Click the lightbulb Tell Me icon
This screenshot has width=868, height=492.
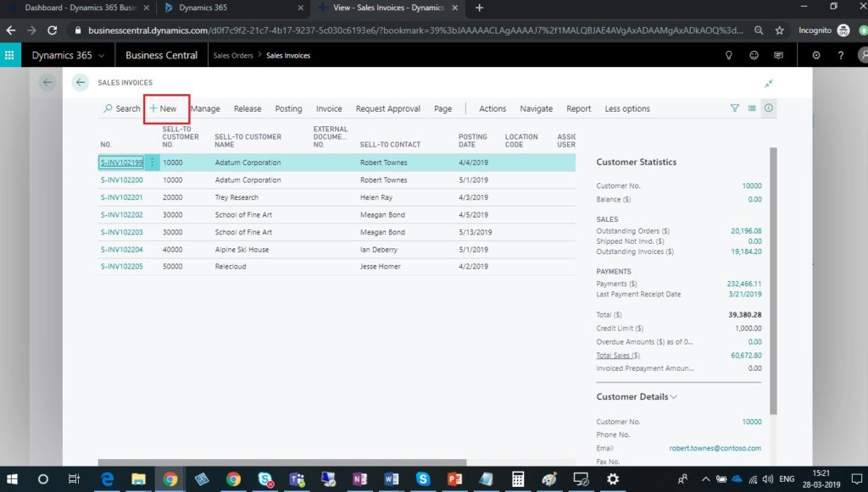727,55
